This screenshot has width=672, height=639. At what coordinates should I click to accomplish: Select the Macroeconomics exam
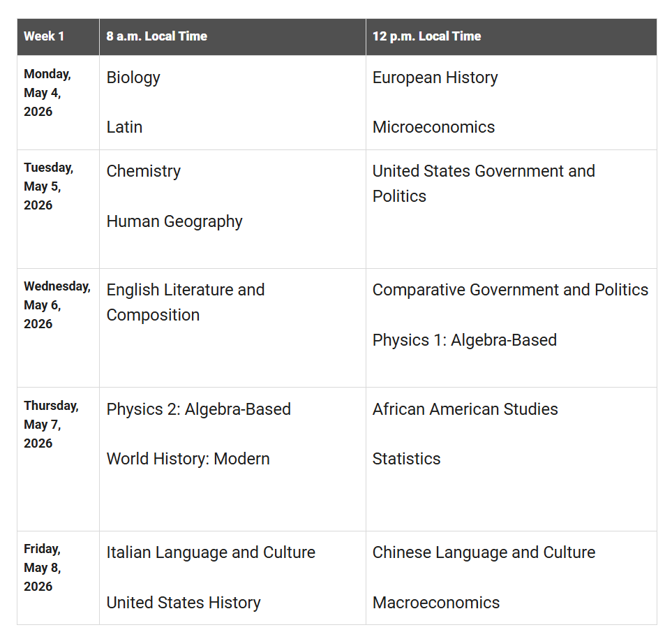(435, 603)
